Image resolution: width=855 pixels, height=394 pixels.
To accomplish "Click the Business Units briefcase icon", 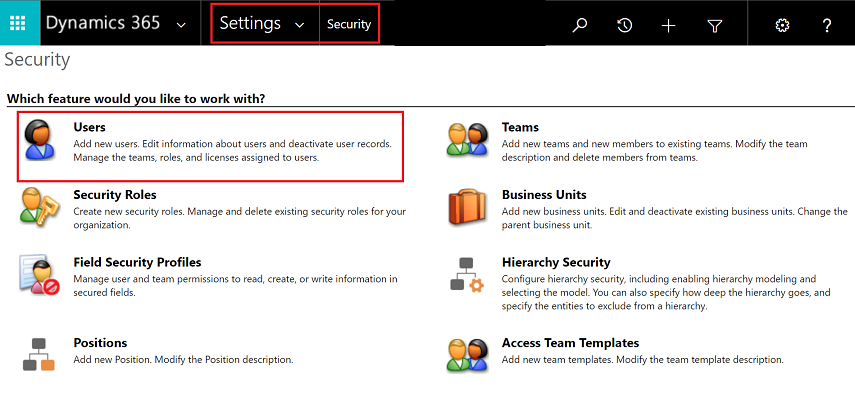I will [467, 208].
